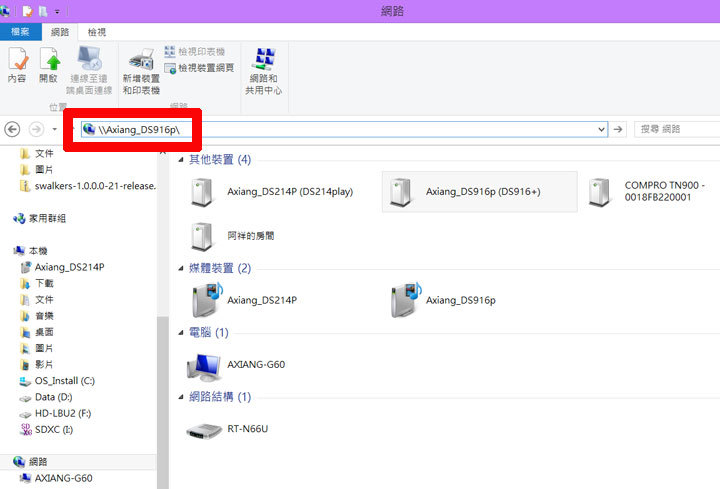Switch to the 網路 ribbon tab

[x=60, y=32]
